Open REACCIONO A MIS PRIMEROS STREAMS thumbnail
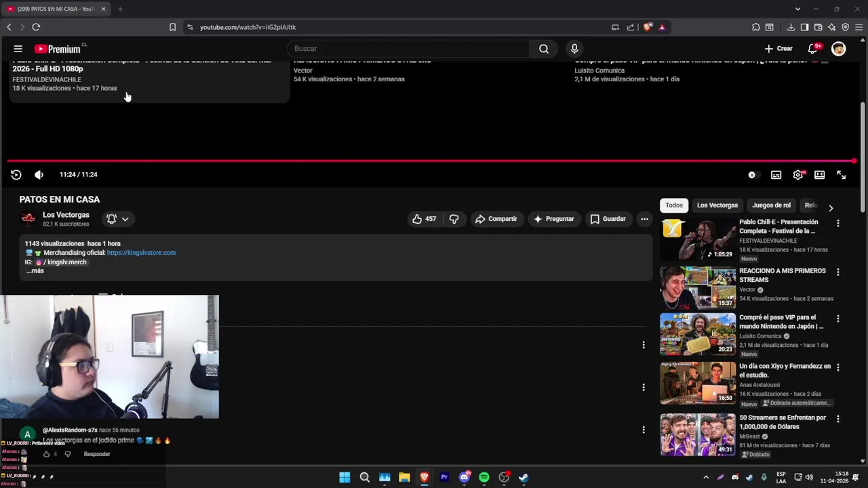 (x=698, y=288)
